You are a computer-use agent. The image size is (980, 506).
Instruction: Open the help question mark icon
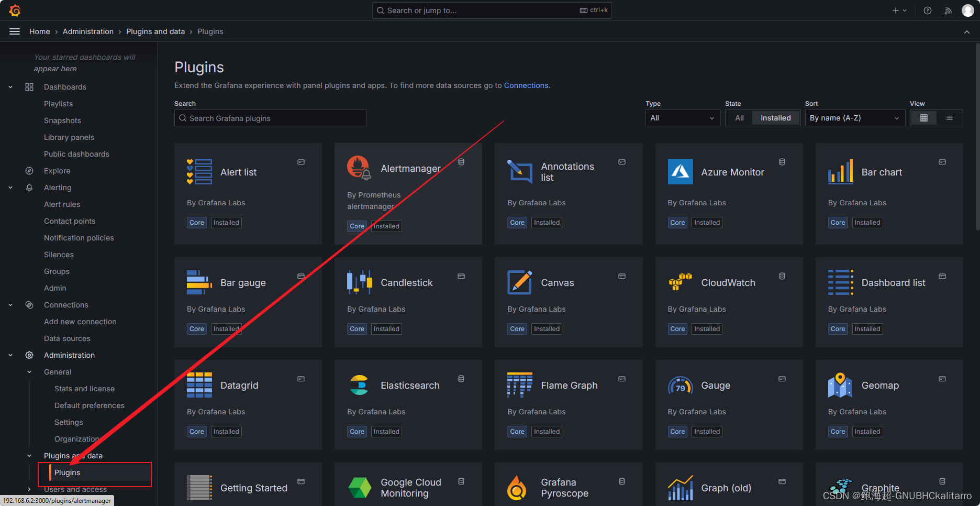928,10
